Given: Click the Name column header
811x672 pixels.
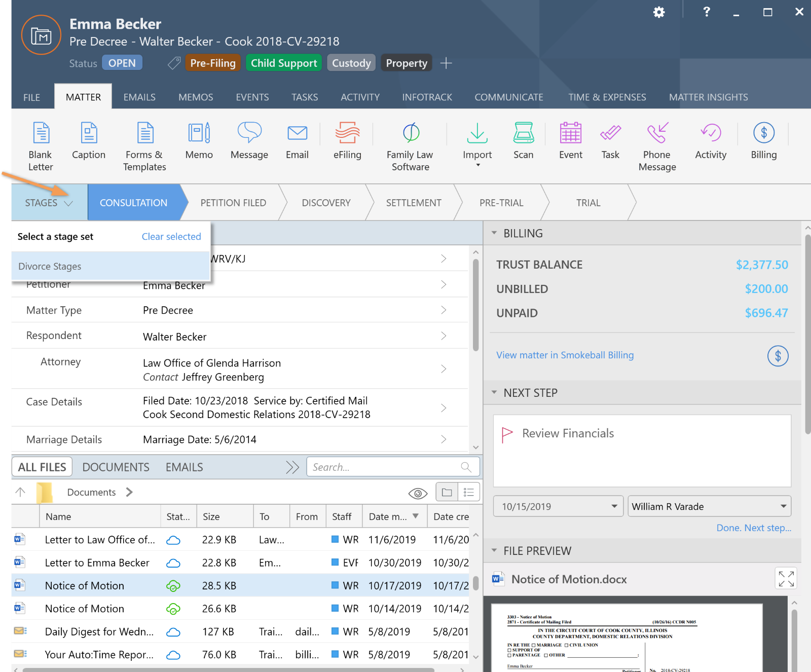Looking at the screenshot, I should click(100, 516).
